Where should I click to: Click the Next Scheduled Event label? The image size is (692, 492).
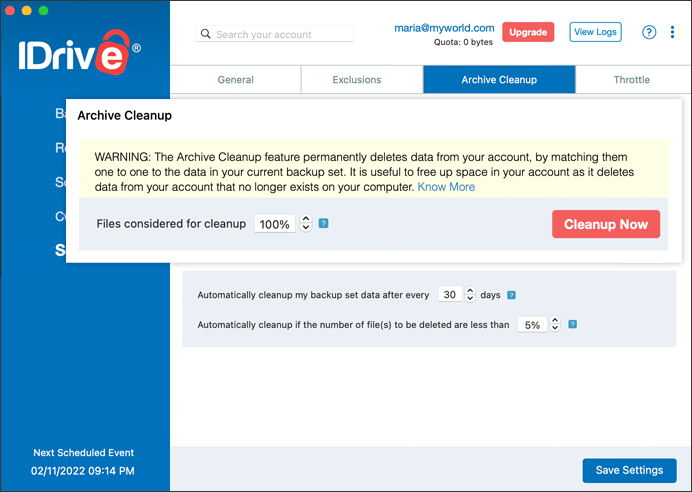coord(83,453)
